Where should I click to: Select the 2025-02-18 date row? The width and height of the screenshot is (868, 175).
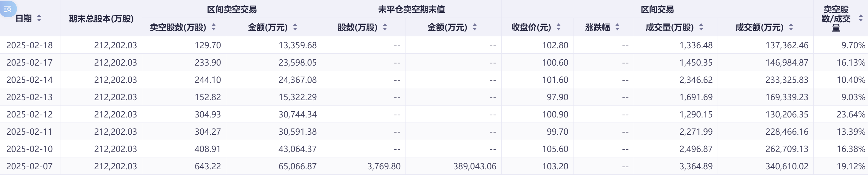click(x=30, y=45)
